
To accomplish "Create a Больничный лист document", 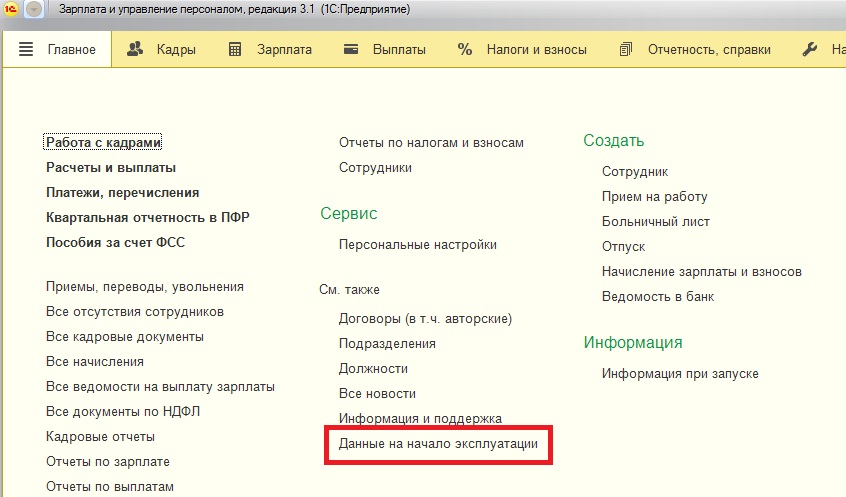I will [x=656, y=222].
